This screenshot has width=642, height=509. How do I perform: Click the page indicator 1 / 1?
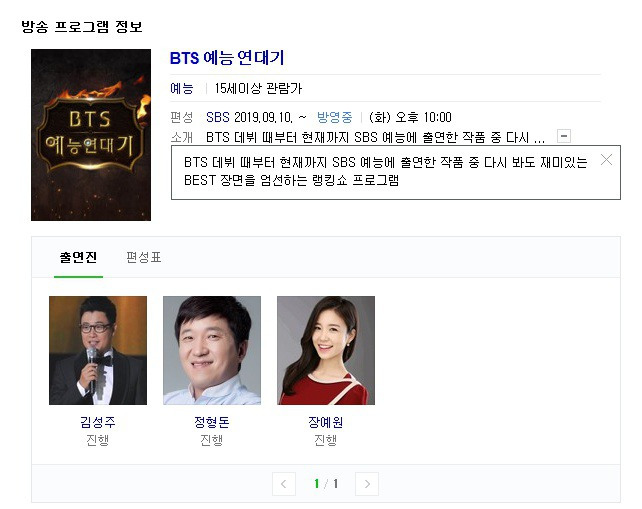pyautogui.click(x=326, y=484)
